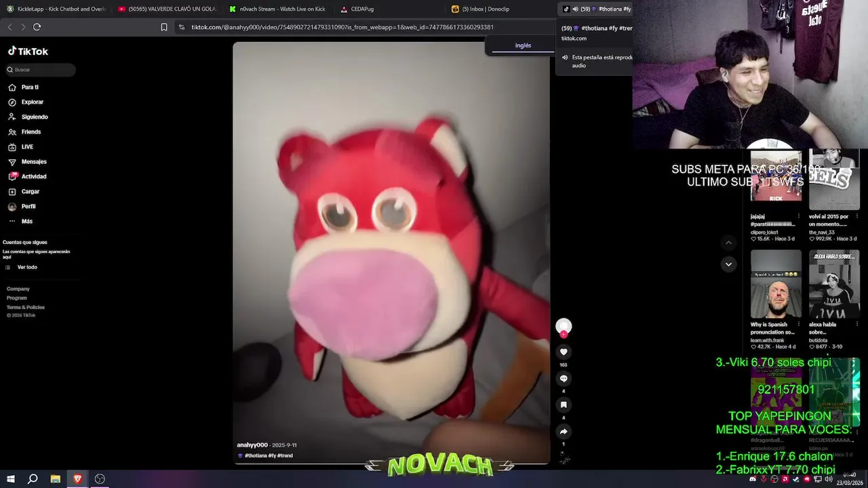Open the Windows Start menu
This screenshot has width=868, height=488.
click(11, 479)
